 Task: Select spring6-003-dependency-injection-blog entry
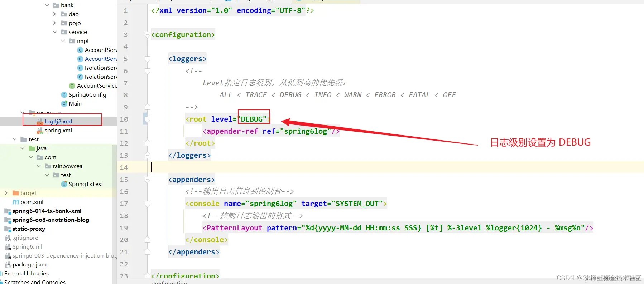64,255
